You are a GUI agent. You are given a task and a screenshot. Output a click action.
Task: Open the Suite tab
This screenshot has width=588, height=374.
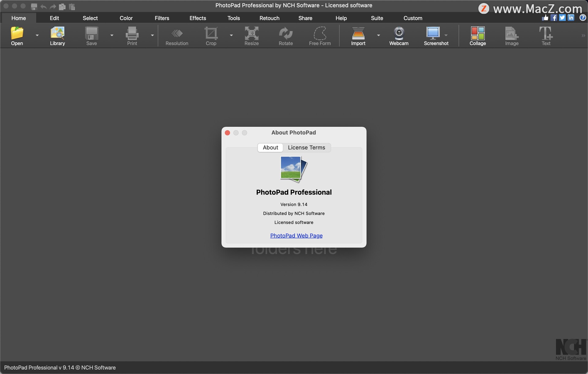point(377,18)
